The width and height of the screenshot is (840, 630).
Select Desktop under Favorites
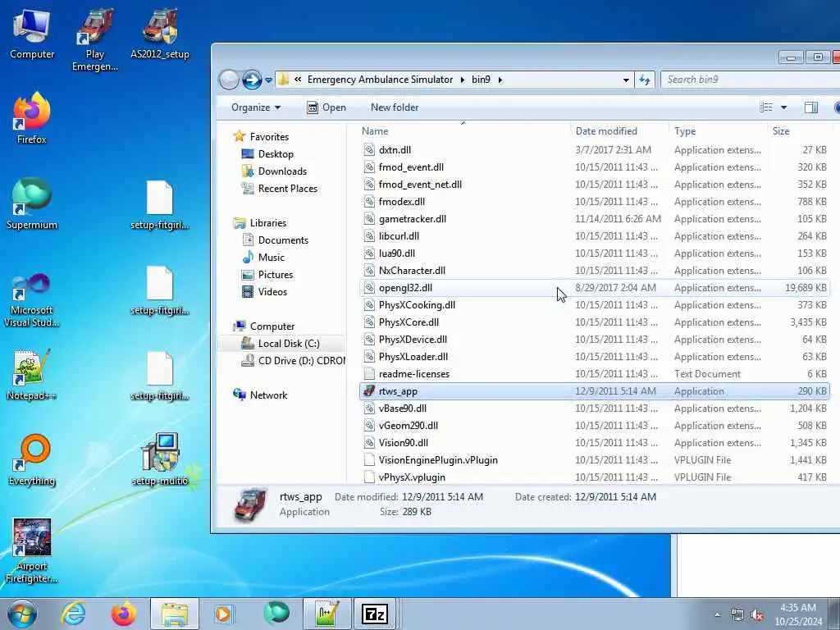tap(276, 153)
